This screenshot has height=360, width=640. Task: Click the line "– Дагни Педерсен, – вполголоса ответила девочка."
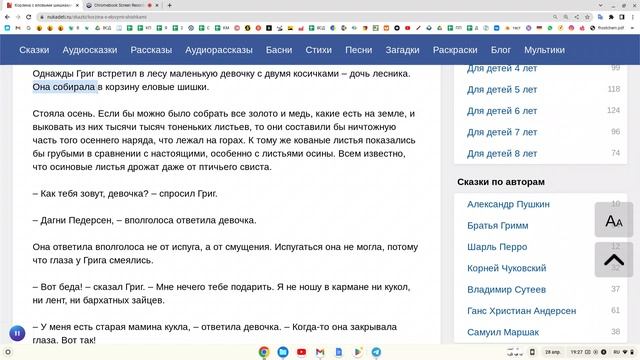click(x=144, y=220)
